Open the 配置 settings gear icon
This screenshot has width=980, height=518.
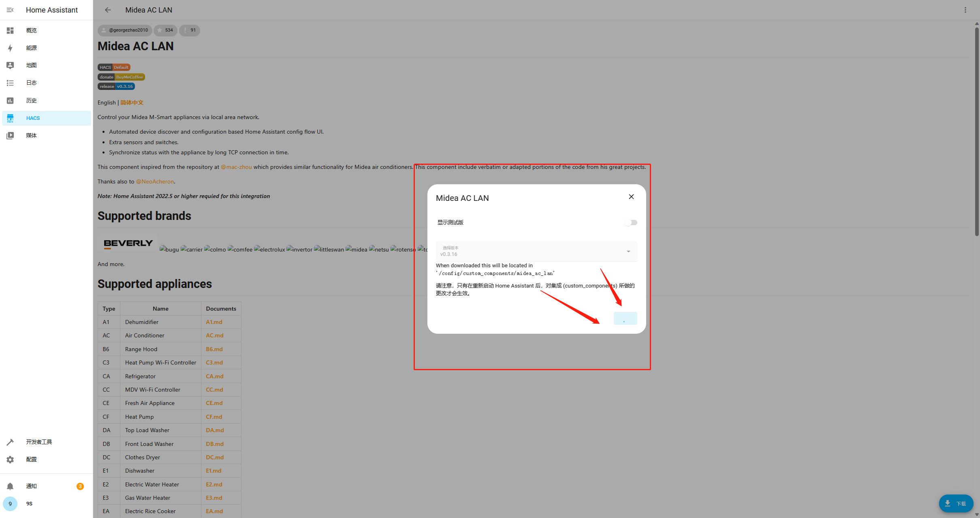tap(10, 459)
